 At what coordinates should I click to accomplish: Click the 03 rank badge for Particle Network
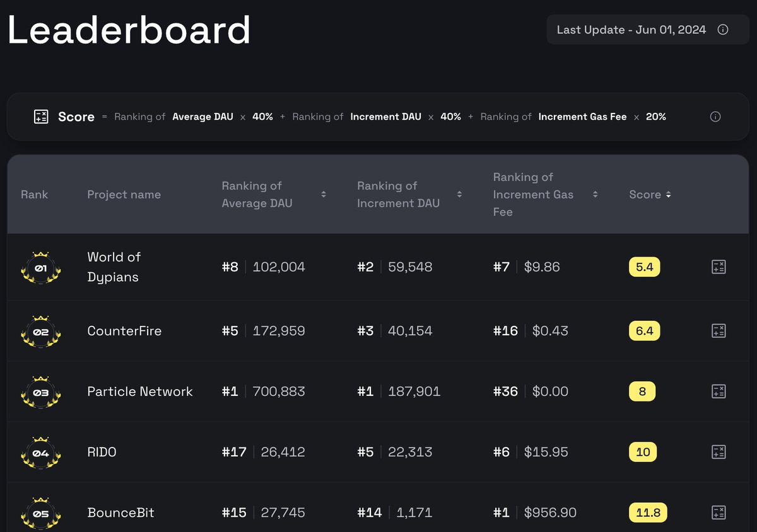[x=41, y=391]
